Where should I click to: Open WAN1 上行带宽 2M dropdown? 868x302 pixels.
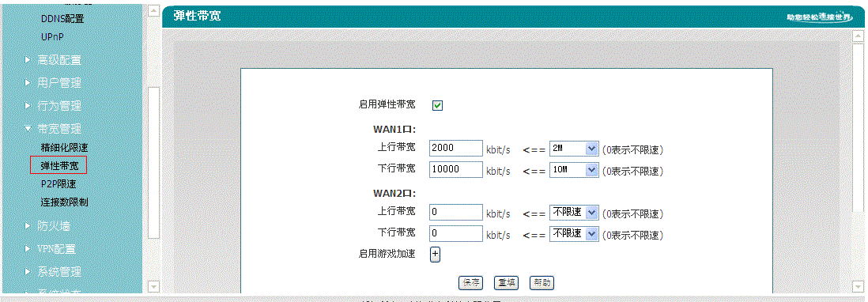574,149
